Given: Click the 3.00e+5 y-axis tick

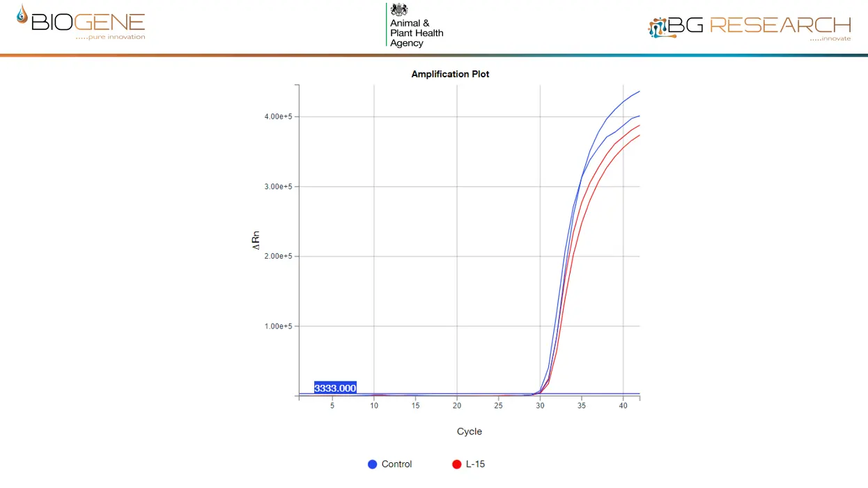Looking at the screenshot, I should point(277,187).
